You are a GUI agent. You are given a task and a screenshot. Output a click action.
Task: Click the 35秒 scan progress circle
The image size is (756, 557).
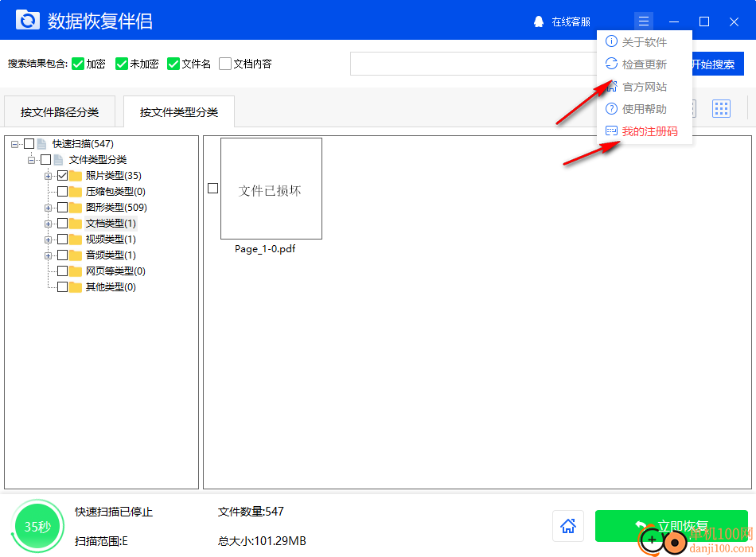click(x=37, y=526)
